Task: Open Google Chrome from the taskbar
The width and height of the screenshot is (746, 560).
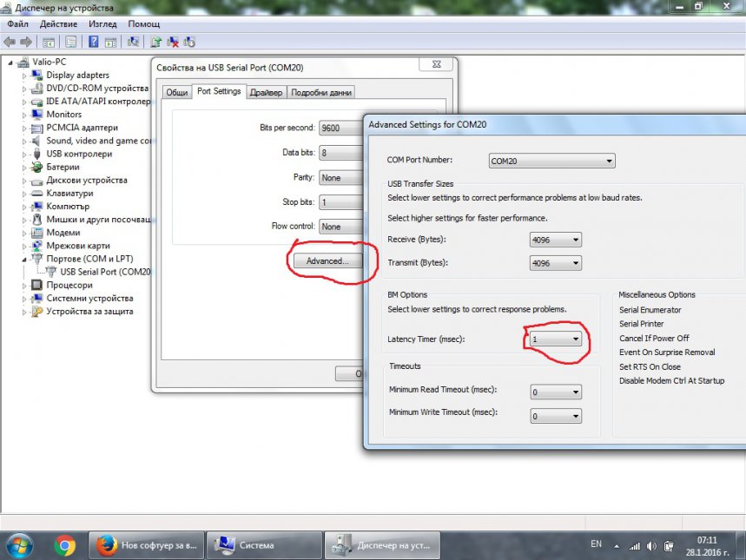Action: [64, 545]
